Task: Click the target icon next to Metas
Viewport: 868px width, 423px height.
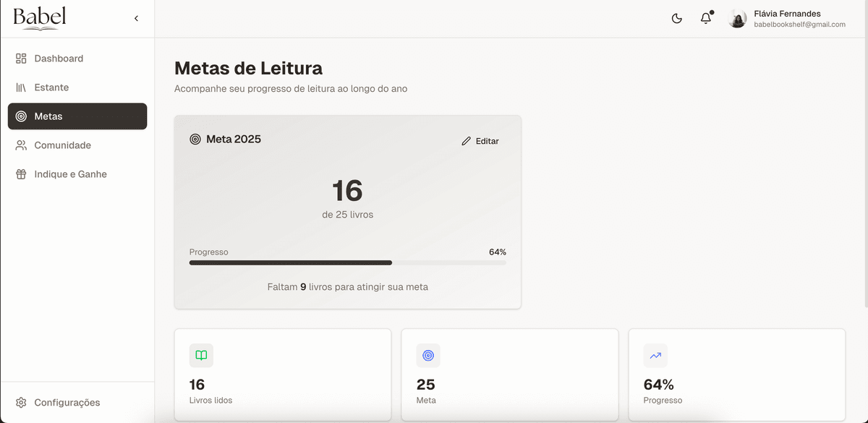Action: click(21, 116)
